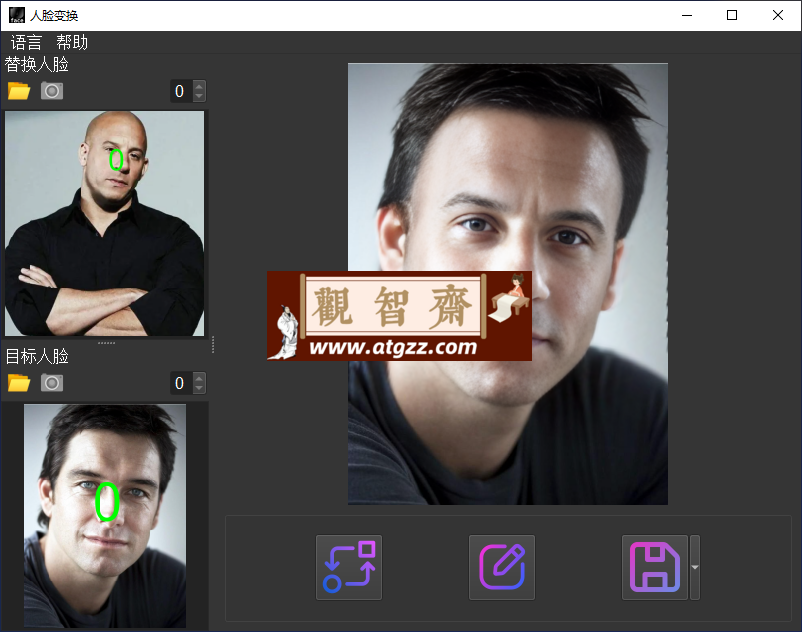
Task: Click the 替换人脸 index number field
Action: point(182,91)
